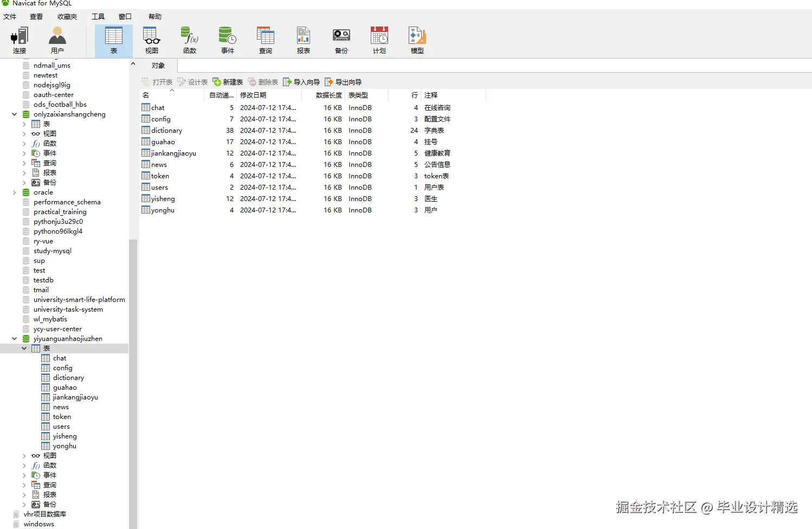Select the guahao table in object list
Viewport: 812px width, 529px height.
click(x=158, y=141)
